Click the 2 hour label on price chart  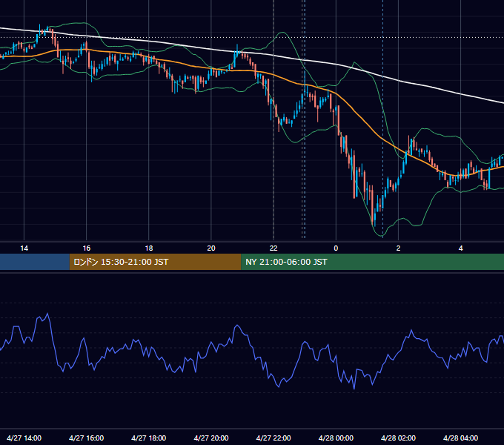click(398, 248)
